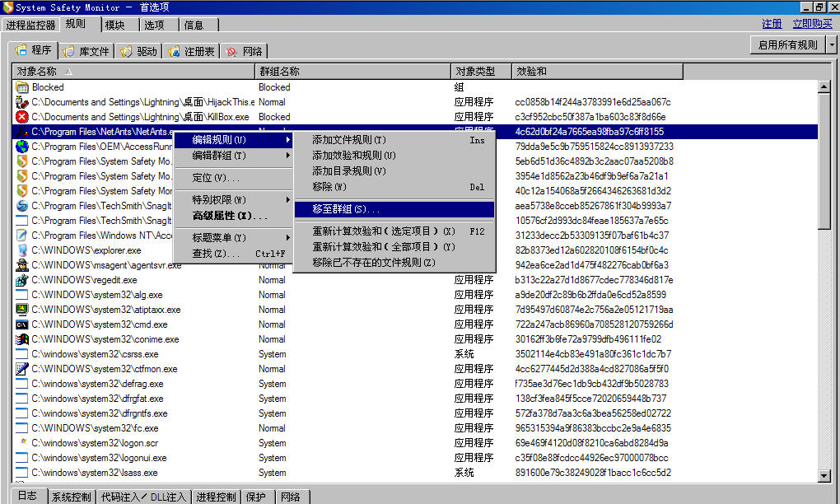Choose 查找 from context menu

[x=234, y=254]
